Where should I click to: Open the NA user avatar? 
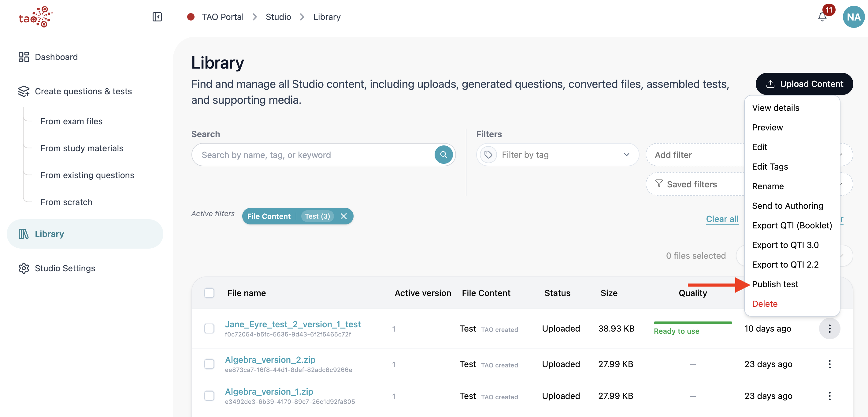pyautogui.click(x=853, y=17)
